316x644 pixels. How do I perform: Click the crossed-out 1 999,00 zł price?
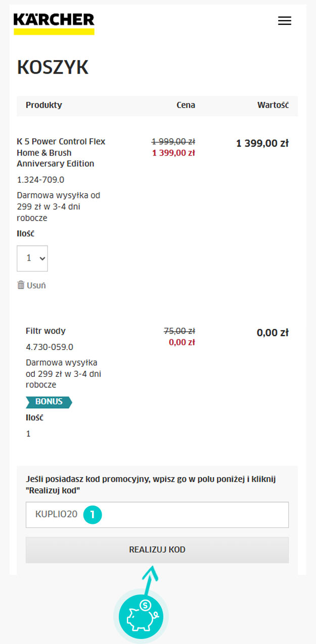pyautogui.click(x=173, y=141)
